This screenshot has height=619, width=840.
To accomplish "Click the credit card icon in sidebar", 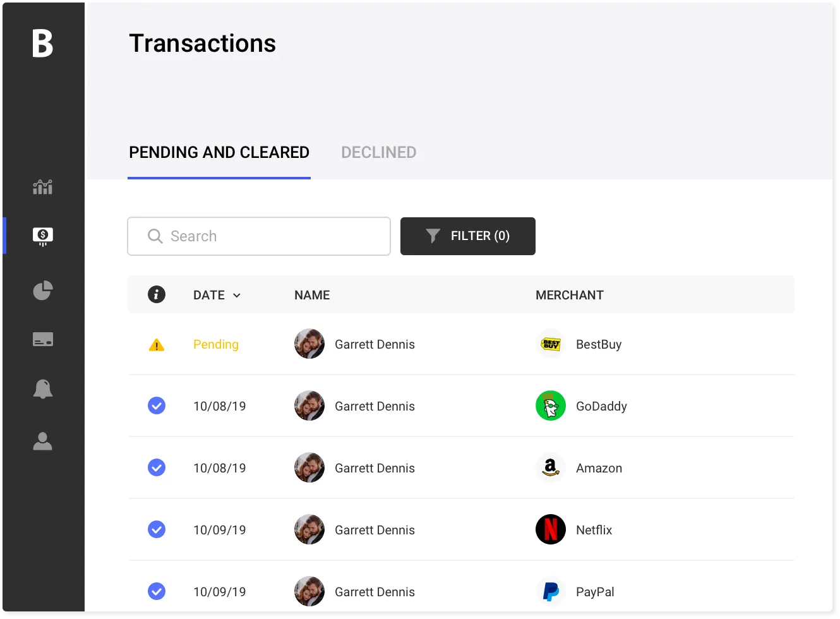I will point(42,339).
